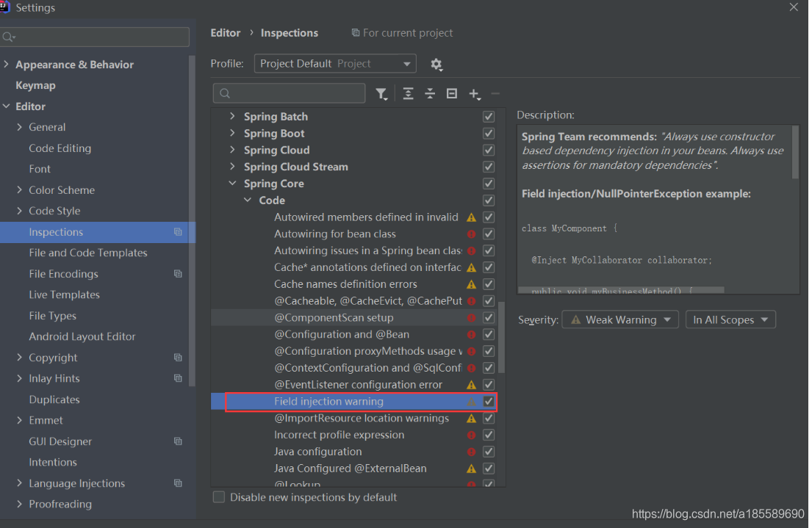The height and width of the screenshot is (528, 812).
Task: Click the search magnifier in settings search box
Action: pyautogui.click(x=9, y=37)
